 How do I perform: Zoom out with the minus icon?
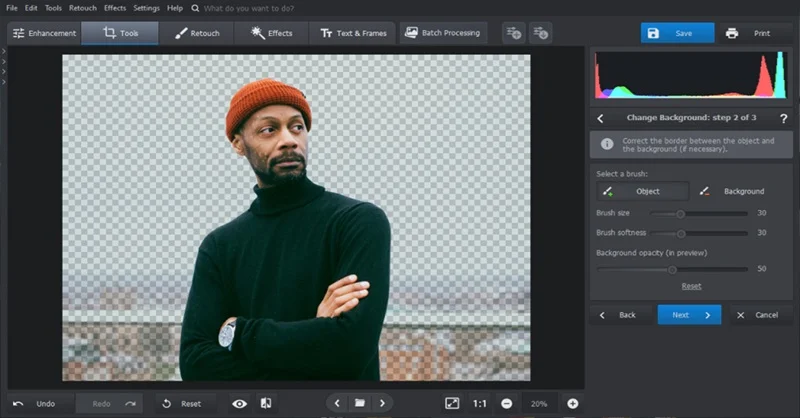(x=506, y=403)
